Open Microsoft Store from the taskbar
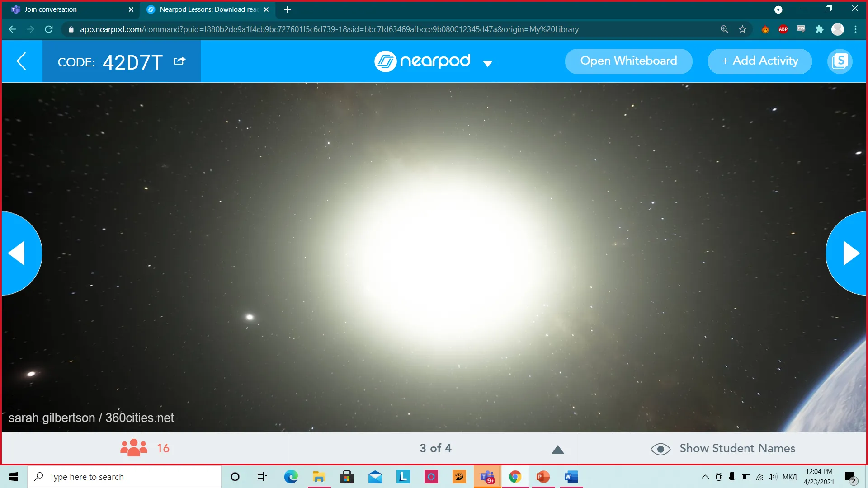The image size is (868, 488). coord(347,477)
